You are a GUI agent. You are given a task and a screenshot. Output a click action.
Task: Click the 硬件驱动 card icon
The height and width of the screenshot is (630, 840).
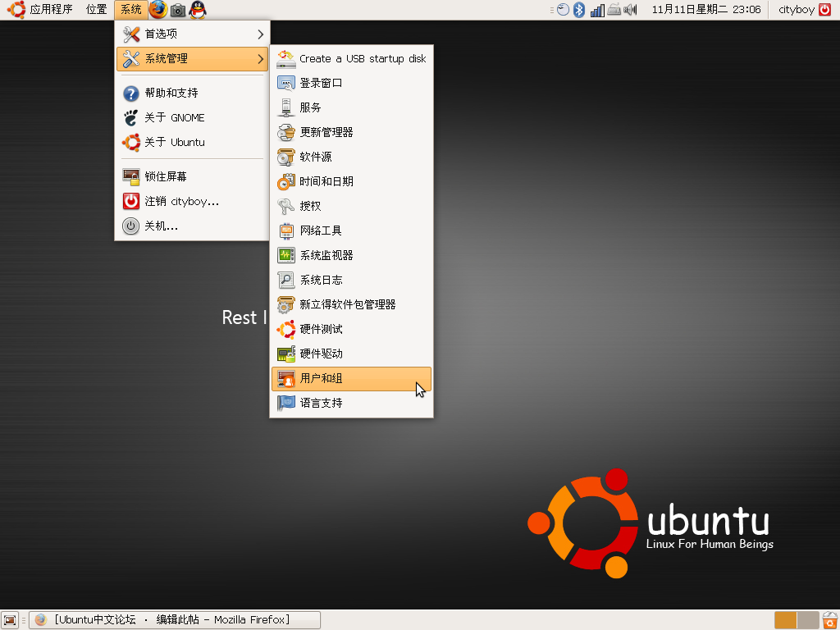point(286,354)
